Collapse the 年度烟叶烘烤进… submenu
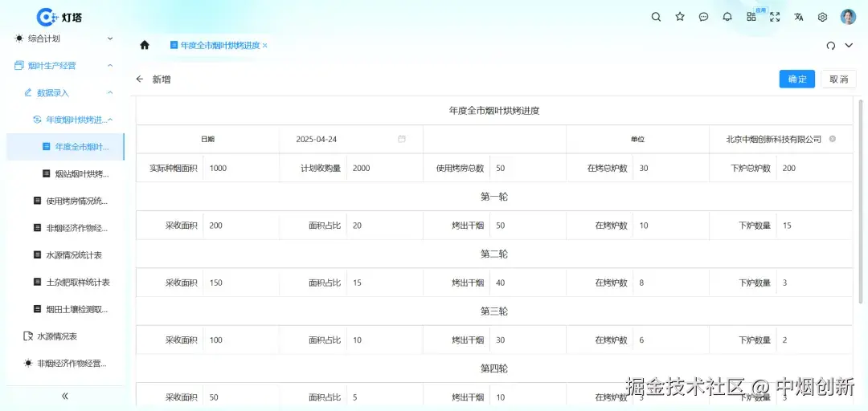868x411 pixels. (x=65, y=120)
